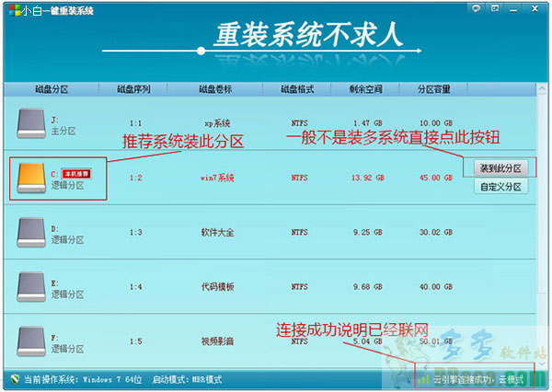
Task: Click the 30.02 GB capacity value
Action: [x=436, y=233]
